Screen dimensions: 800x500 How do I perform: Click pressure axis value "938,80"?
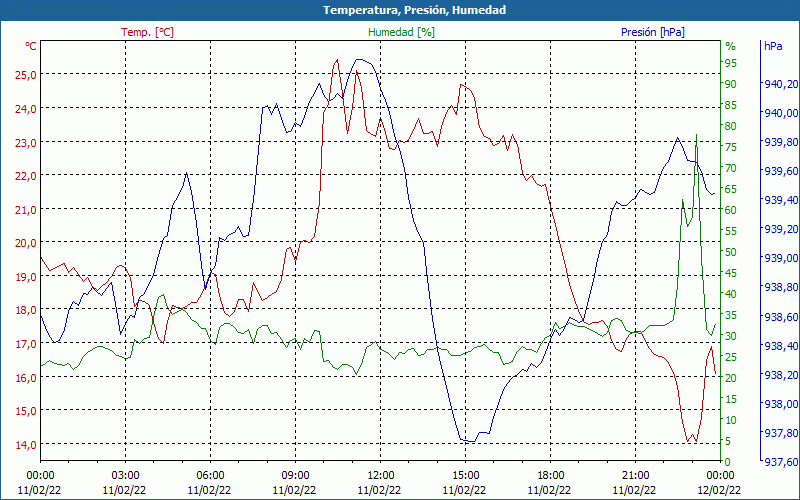tap(780, 287)
